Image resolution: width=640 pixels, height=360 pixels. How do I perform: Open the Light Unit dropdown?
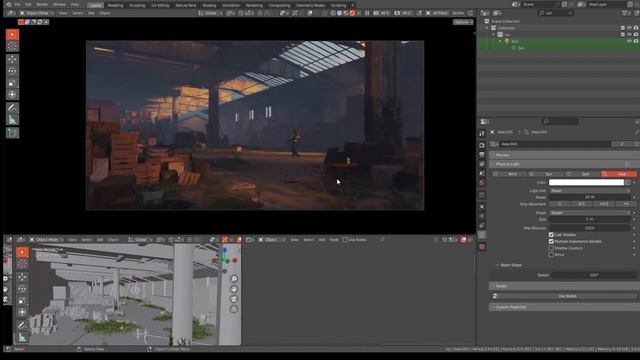coord(589,191)
